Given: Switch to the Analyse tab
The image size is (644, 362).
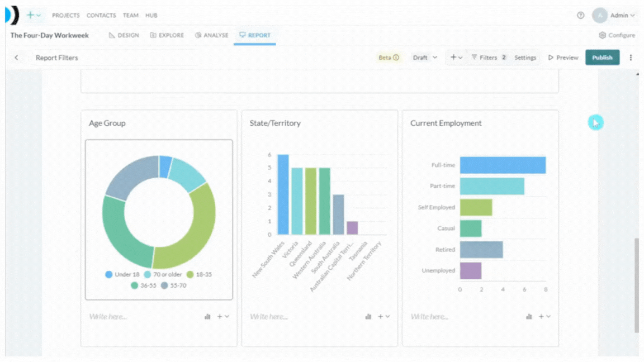Looking at the screenshot, I should [x=211, y=35].
